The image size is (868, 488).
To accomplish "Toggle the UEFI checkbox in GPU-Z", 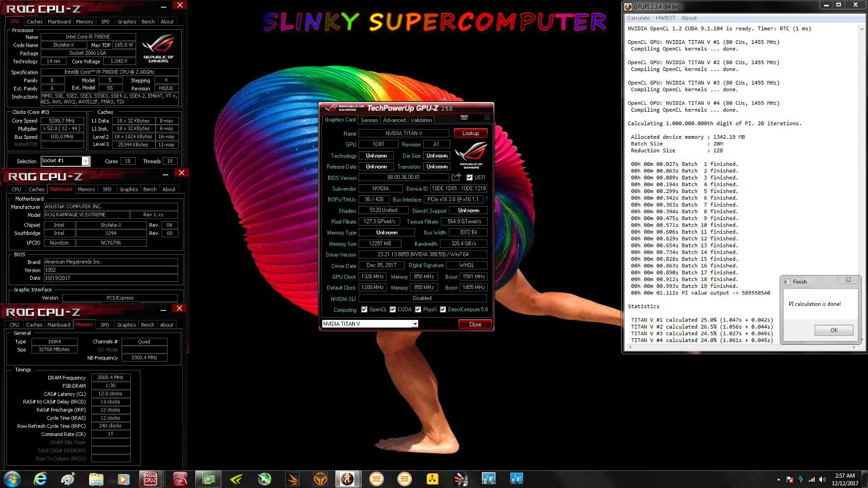I will 469,177.
